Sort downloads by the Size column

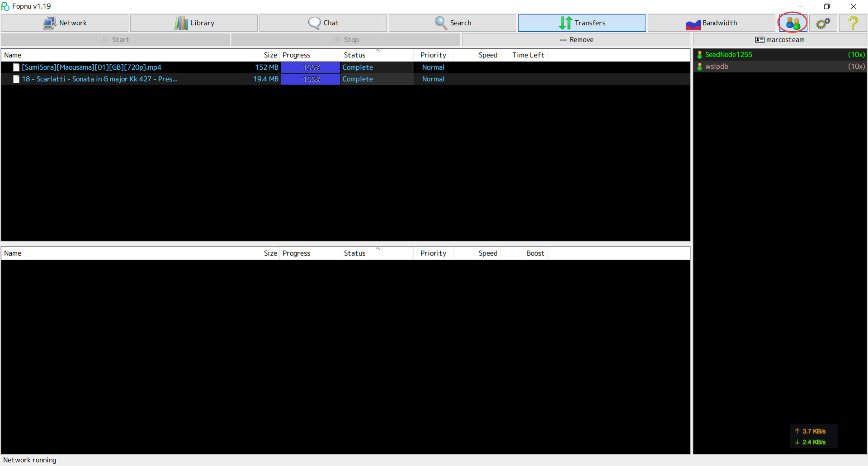coord(270,55)
